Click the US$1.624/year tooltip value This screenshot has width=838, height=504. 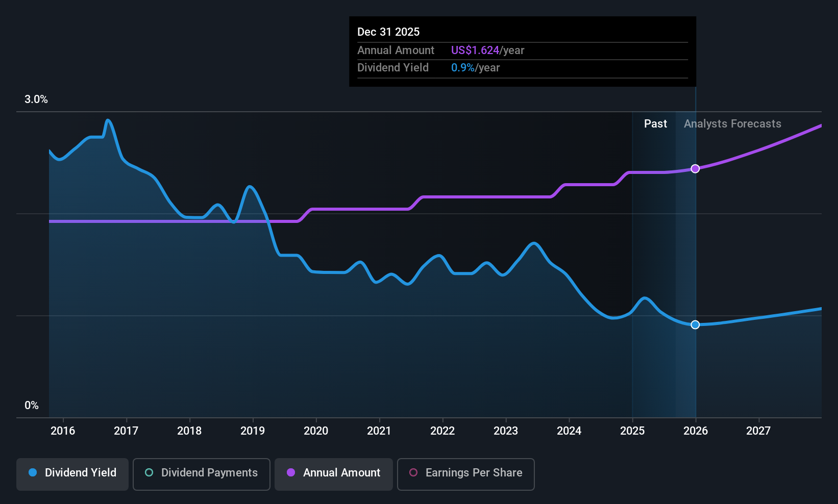point(487,51)
